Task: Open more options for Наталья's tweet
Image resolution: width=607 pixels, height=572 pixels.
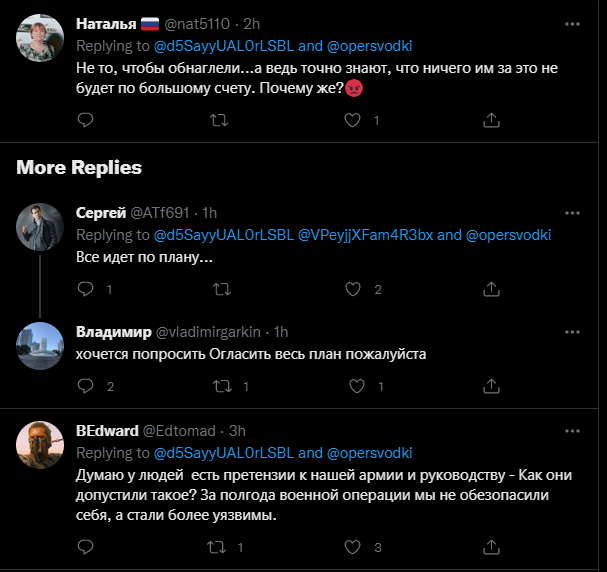Action: click(x=572, y=22)
